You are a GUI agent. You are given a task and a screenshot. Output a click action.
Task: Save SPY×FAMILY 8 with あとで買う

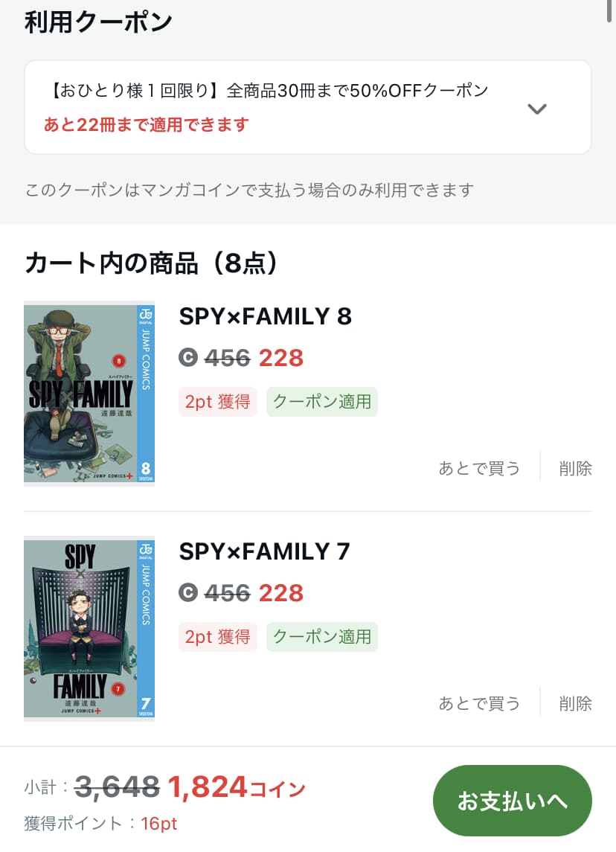[x=479, y=468]
